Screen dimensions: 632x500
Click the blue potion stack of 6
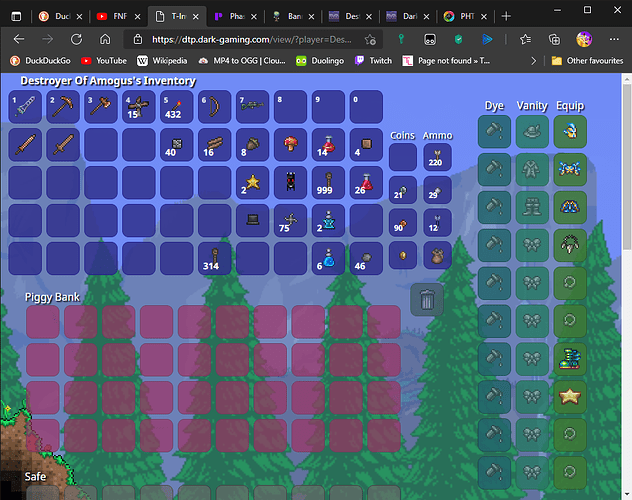[x=328, y=258]
